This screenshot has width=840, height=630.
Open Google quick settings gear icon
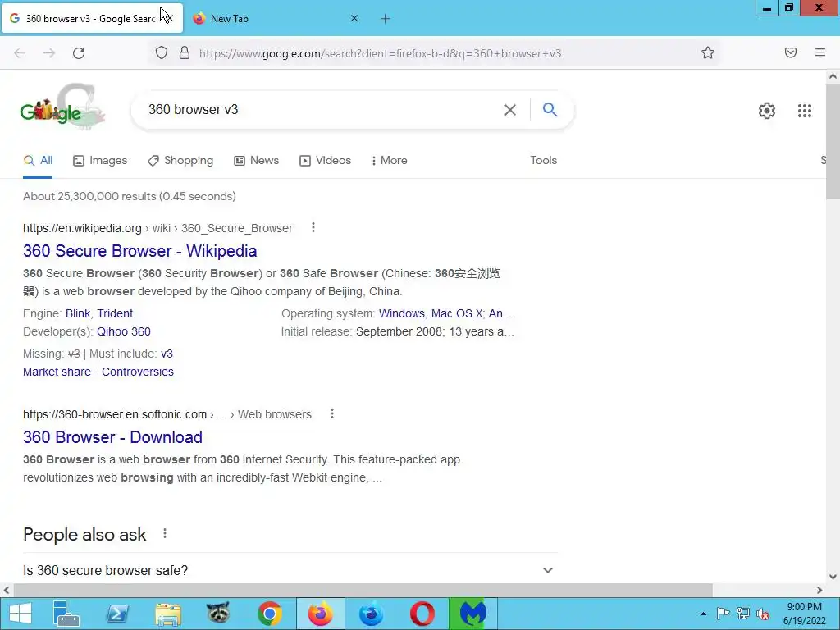pos(767,111)
